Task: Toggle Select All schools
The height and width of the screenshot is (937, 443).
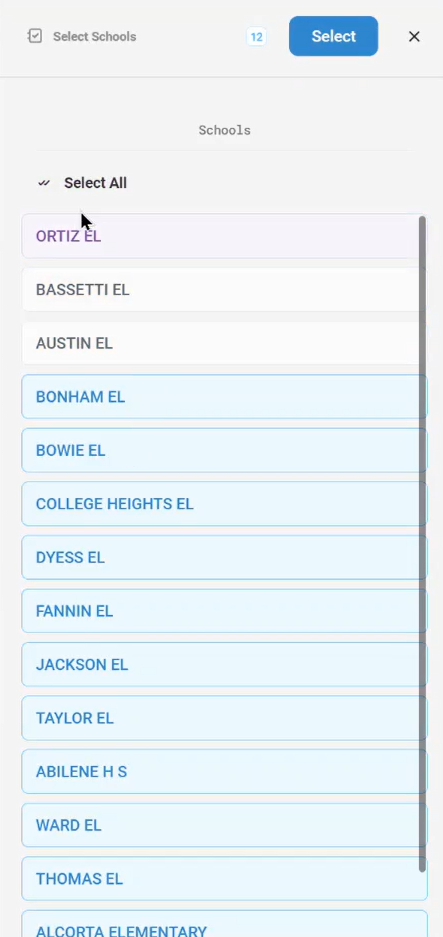Action: click(x=95, y=183)
